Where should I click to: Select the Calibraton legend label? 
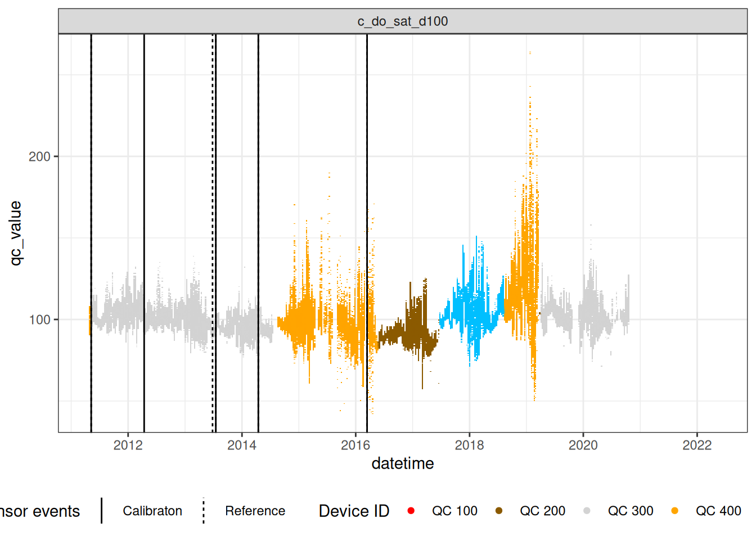click(152, 511)
